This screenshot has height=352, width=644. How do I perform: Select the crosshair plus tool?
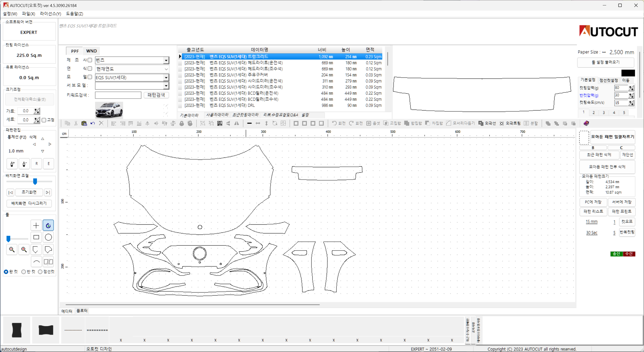tap(36, 225)
